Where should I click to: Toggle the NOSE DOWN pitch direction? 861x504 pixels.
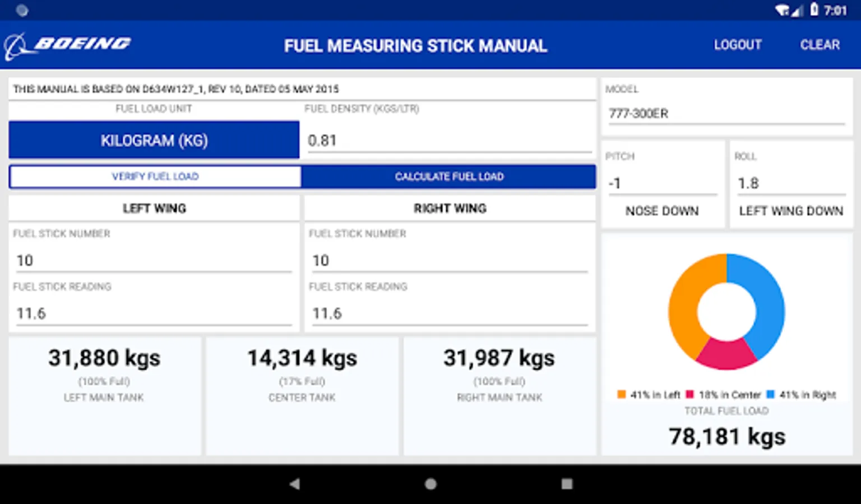[662, 211]
